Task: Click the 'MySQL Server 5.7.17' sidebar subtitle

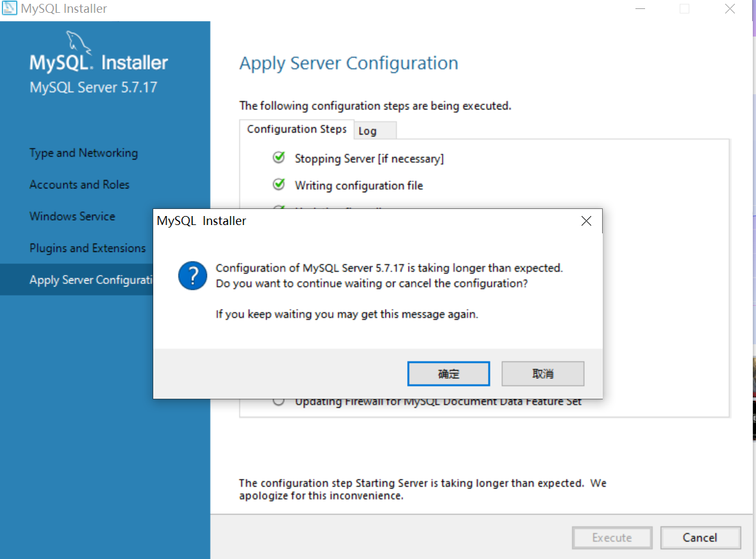Action: click(93, 87)
